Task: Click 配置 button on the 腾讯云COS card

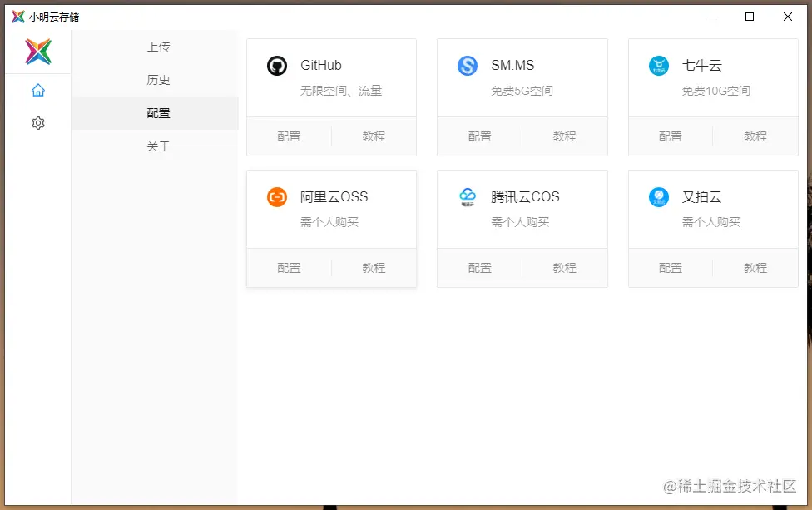Action: pos(479,268)
